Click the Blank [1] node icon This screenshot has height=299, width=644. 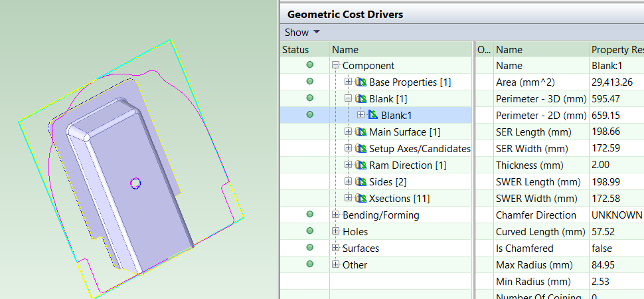(x=361, y=99)
